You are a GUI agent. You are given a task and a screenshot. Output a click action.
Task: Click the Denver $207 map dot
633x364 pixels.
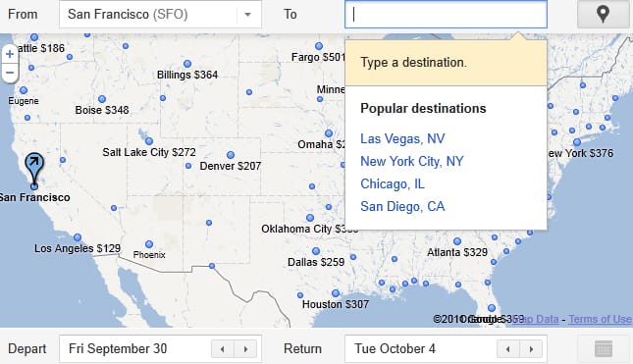[x=231, y=155]
